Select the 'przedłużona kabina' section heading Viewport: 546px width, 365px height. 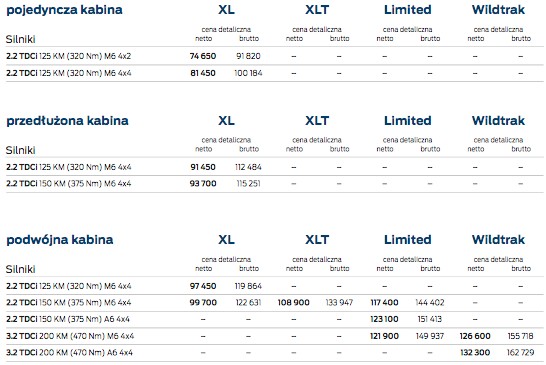pyautogui.click(x=68, y=121)
